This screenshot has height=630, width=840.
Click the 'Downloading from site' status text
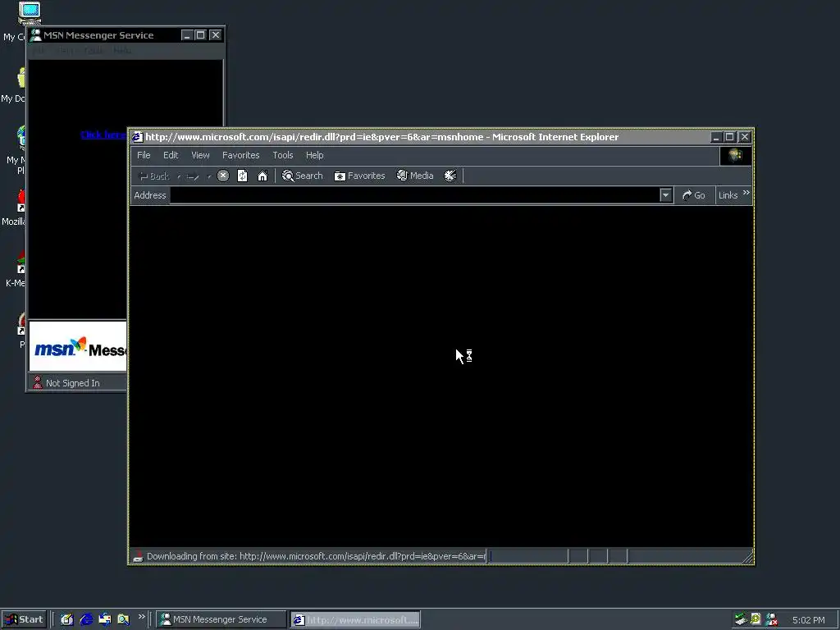[x=316, y=557]
